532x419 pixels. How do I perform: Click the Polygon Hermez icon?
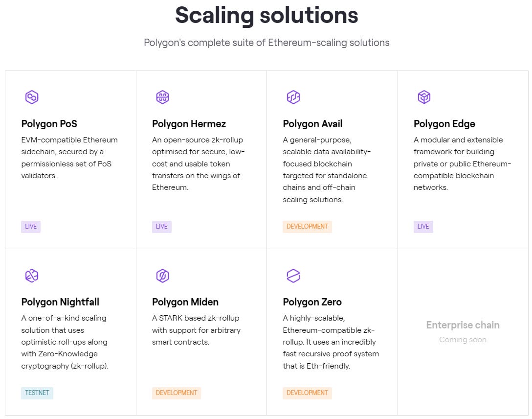(x=162, y=97)
